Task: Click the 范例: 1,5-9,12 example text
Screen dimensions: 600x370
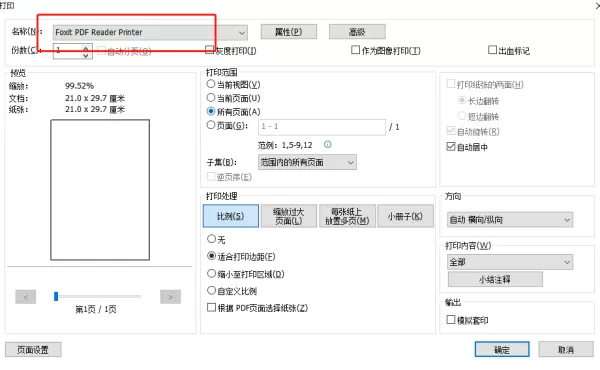Action: coord(285,145)
